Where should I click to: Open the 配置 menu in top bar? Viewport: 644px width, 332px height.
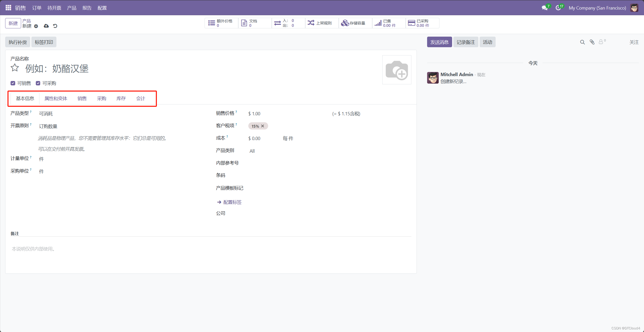coord(102,8)
